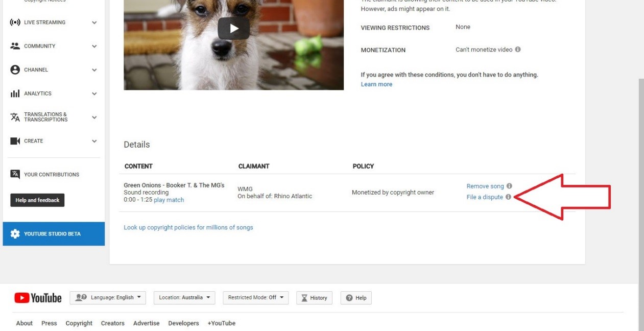Expand the Live Streaming section chevron

[94, 22]
